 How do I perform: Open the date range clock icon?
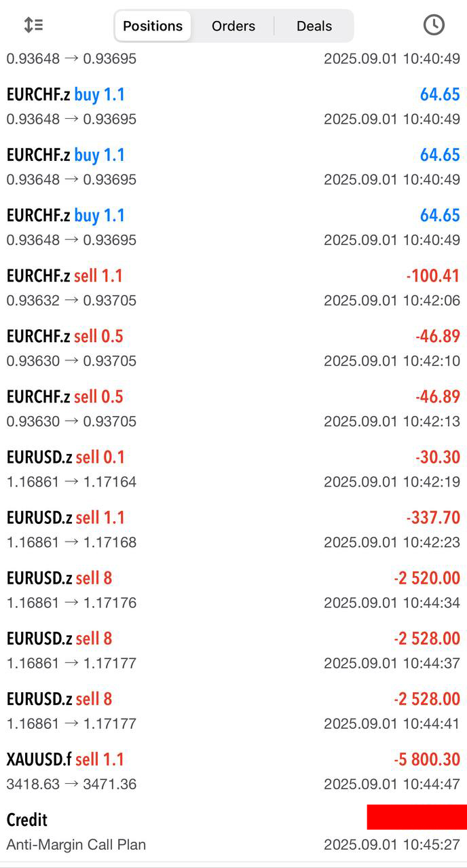click(434, 25)
